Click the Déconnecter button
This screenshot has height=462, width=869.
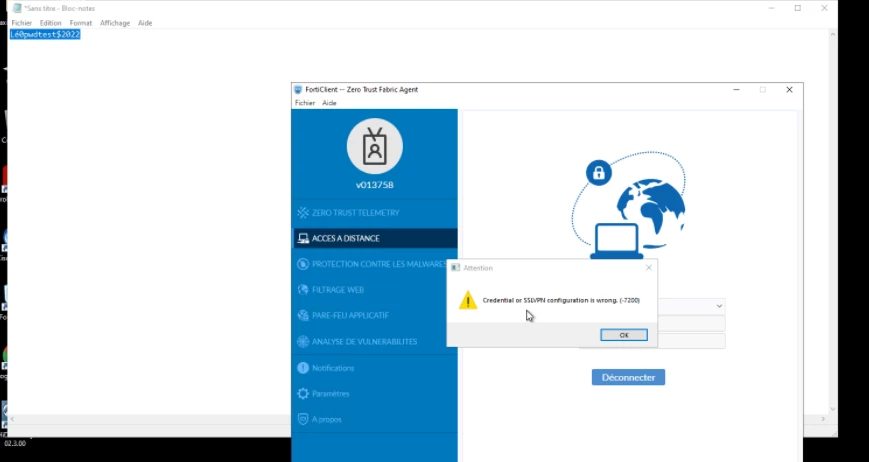[628, 377]
